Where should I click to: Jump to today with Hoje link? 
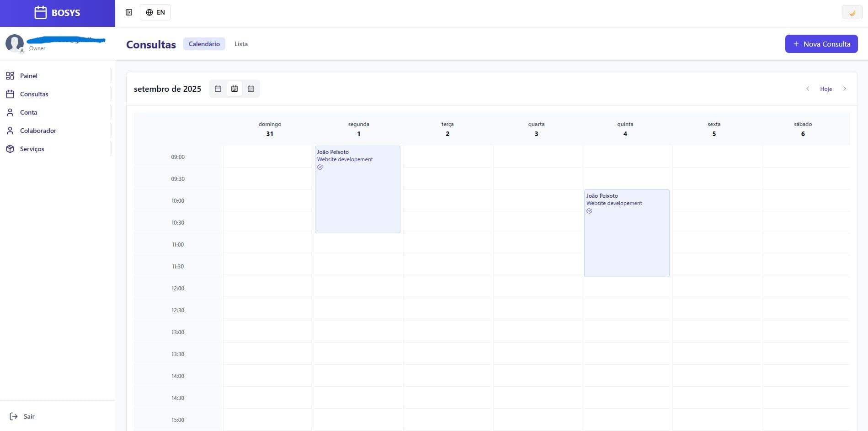click(826, 89)
